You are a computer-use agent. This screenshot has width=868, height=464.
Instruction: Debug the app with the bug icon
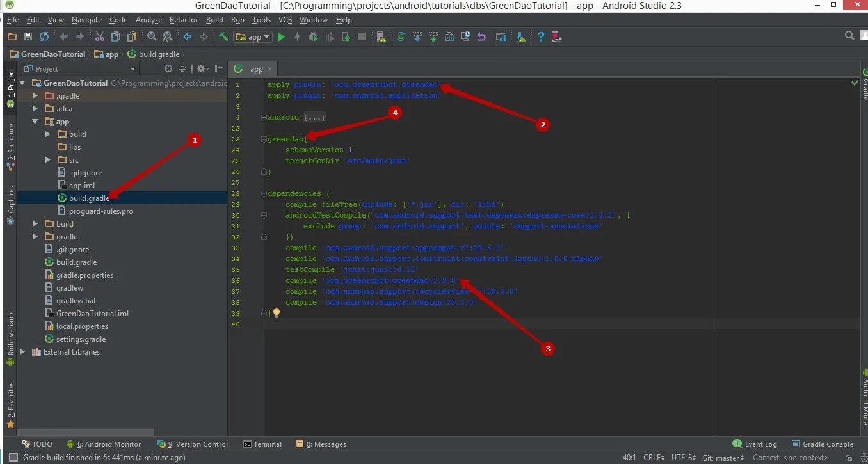click(313, 37)
